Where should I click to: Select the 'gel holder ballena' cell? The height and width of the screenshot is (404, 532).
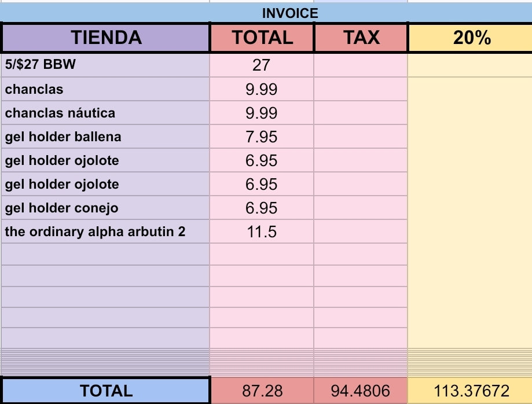(106, 137)
